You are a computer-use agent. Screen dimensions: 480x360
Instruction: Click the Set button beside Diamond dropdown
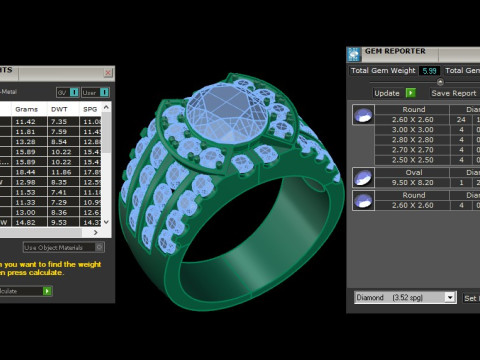coord(471,298)
